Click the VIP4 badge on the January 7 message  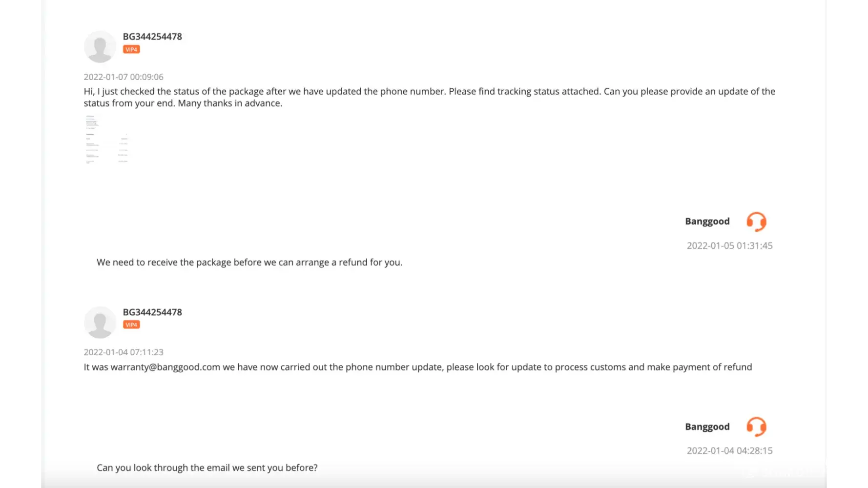pos(131,49)
